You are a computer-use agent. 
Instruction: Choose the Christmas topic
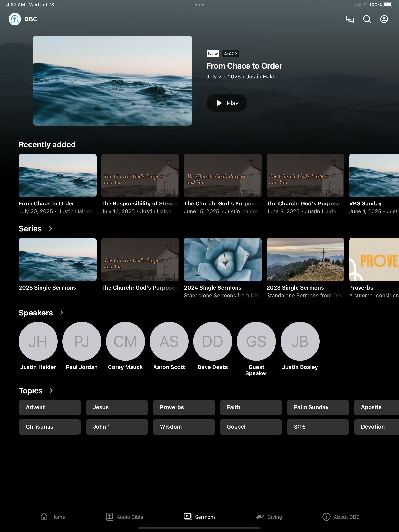(x=50, y=427)
